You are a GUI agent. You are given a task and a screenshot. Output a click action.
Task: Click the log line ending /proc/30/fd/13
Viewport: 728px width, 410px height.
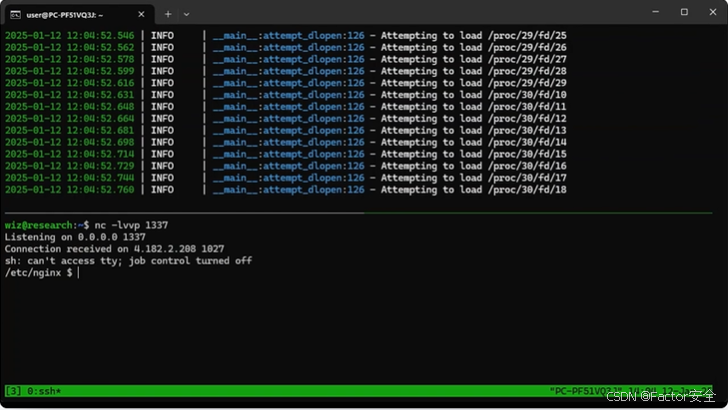(286, 130)
